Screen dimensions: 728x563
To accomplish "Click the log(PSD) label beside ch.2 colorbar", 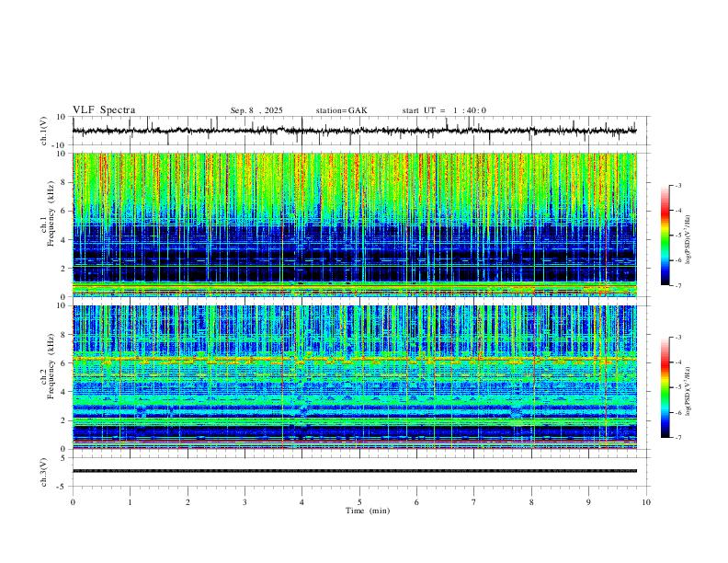I will [x=688, y=392].
